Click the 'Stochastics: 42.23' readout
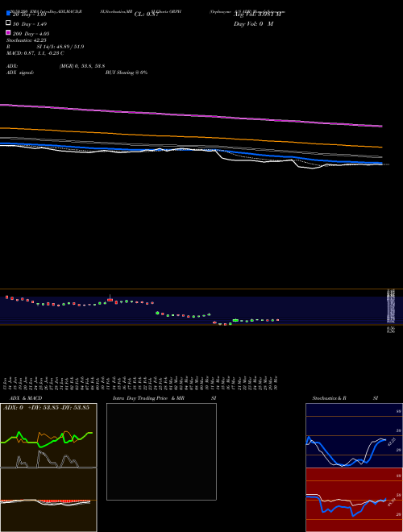 (26, 40)
